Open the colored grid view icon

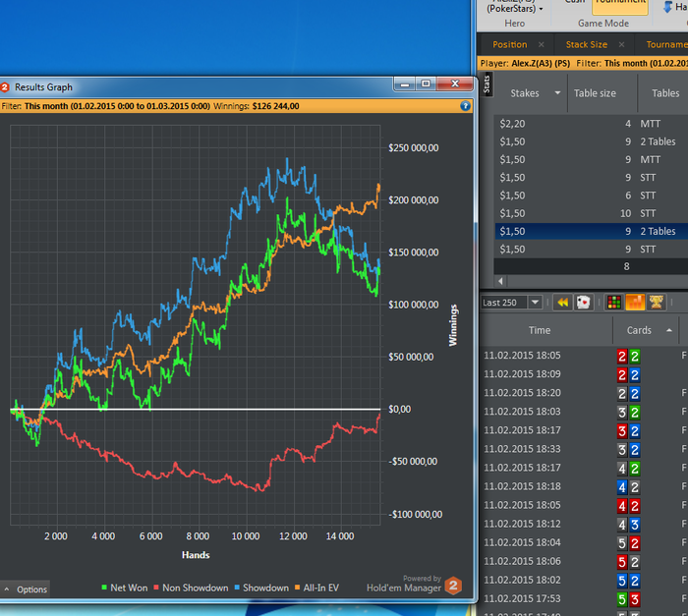[613, 303]
